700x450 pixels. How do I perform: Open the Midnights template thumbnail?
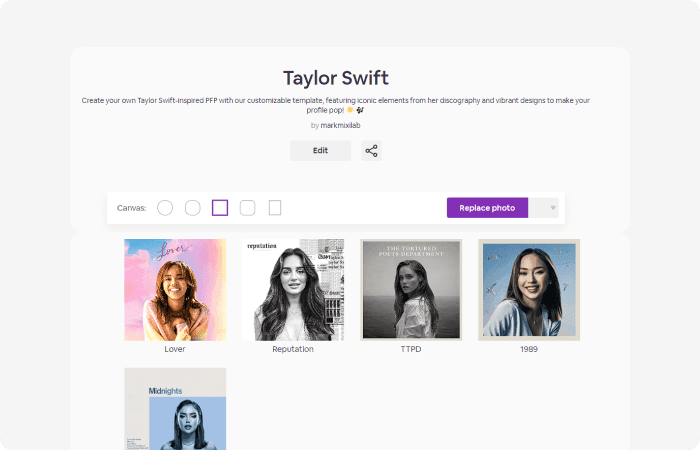coord(175,410)
